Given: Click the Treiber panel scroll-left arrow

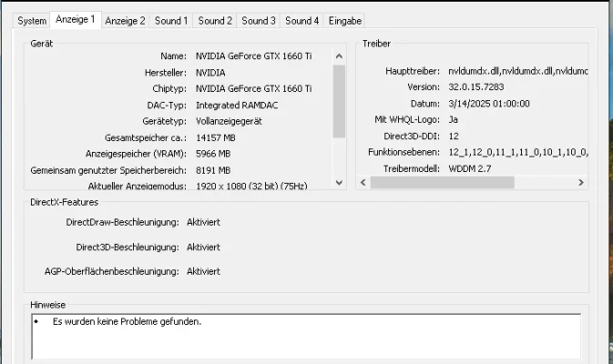Looking at the screenshot, I should coord(363,182).
